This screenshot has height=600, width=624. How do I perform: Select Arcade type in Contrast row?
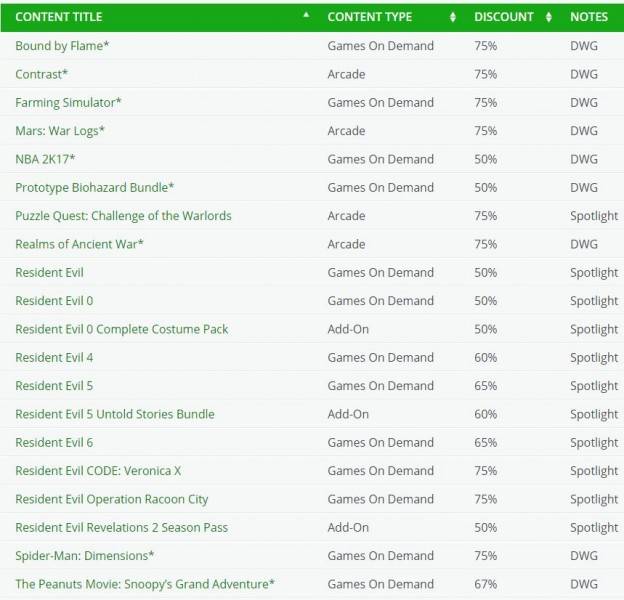(346, 74)
